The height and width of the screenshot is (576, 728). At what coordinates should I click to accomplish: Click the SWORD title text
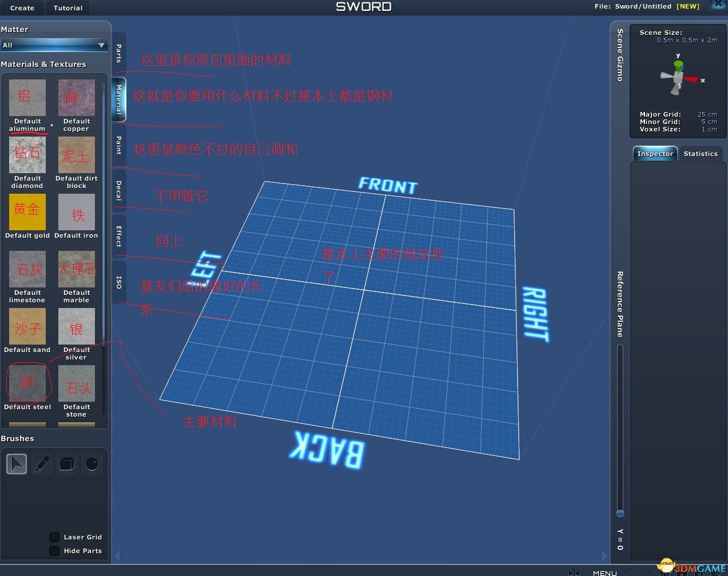click(x=364, y=6)
